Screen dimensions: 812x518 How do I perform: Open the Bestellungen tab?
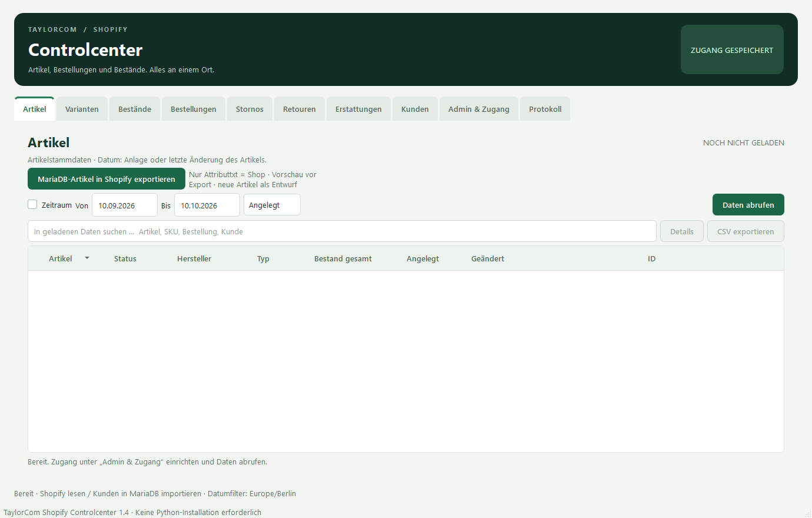pos(194,109)
